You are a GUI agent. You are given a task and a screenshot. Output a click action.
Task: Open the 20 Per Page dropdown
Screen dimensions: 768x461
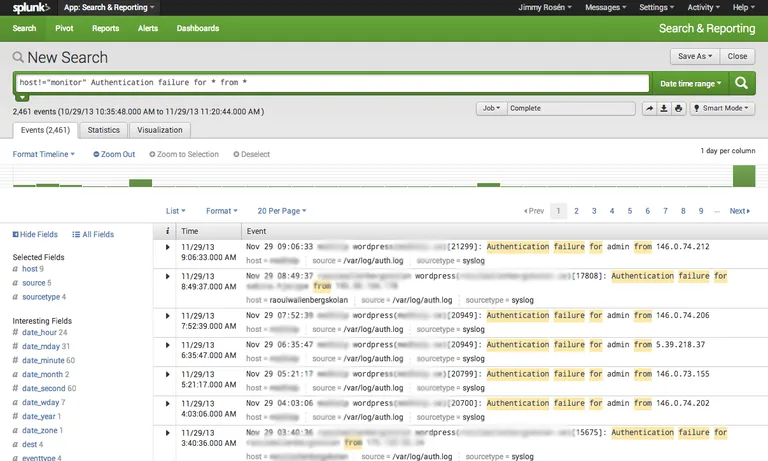pos(282,211)
